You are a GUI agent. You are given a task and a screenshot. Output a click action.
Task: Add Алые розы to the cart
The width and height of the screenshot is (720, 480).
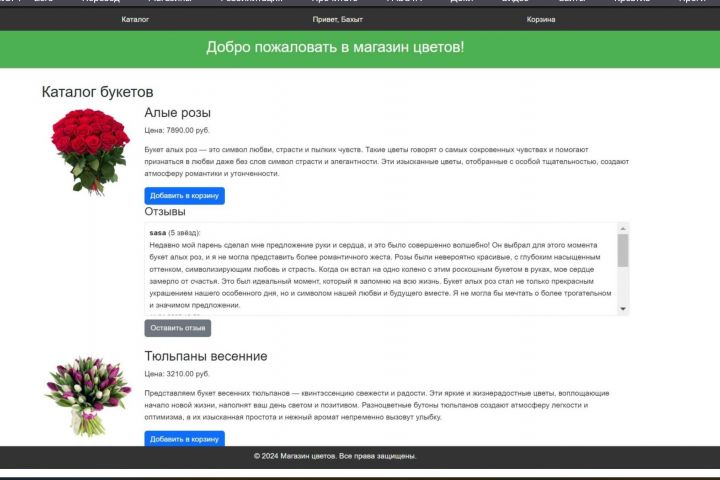pos(185,196)
